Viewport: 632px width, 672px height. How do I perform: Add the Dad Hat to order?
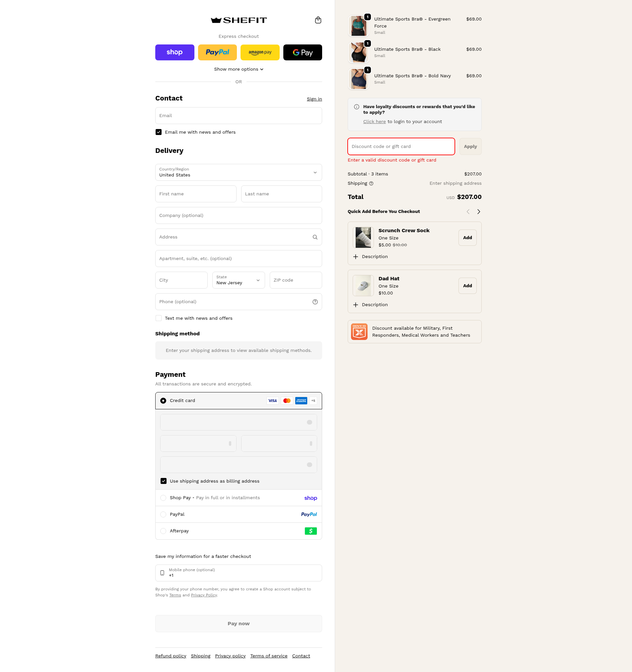[467, 286]
